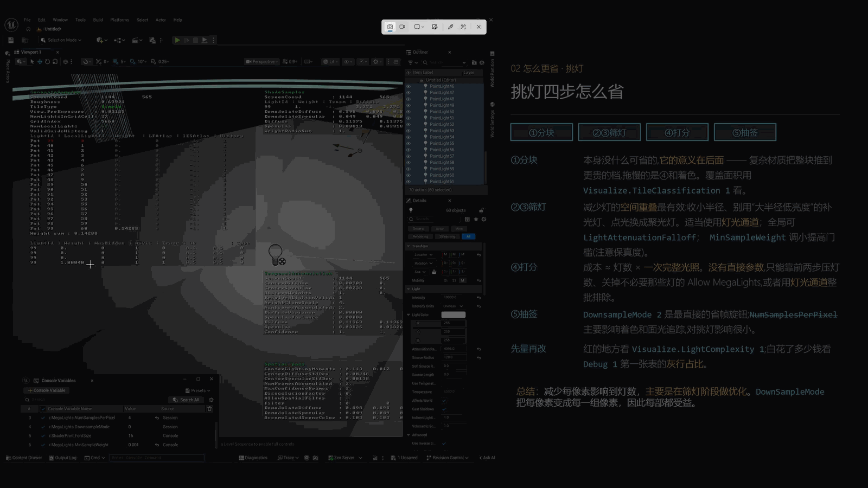Image resolution: width=868 pixels, height=488 pixels.
Task: Toggle checkbox for r.MegaLights.DownsampleMode variable
Action: click(x=43, y=427)
